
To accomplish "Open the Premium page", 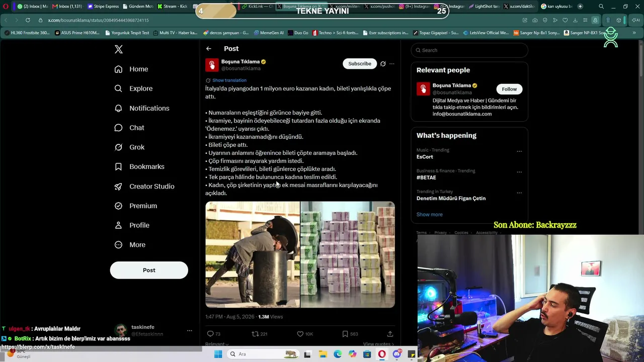I will [136, 206].
